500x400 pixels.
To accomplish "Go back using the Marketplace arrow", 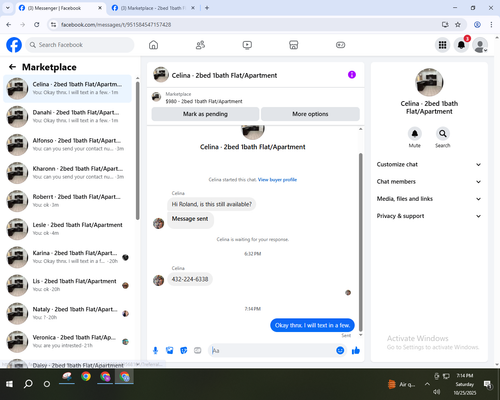I will (12, 67).
